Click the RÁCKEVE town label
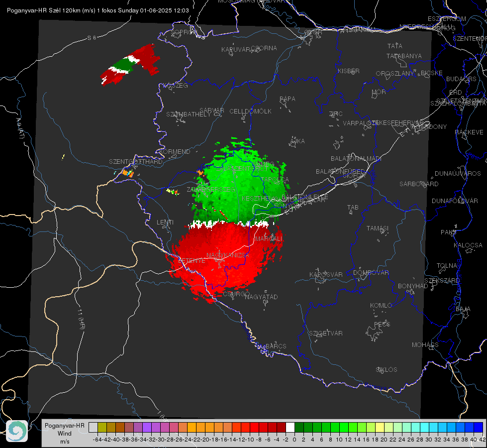 [469, 132]
